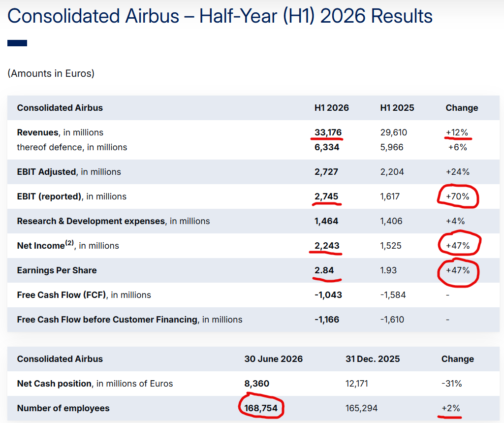This screenshot has height=423, width=504.
Task: Select the EBIT reported value 2,745
Action: (326, 196)
